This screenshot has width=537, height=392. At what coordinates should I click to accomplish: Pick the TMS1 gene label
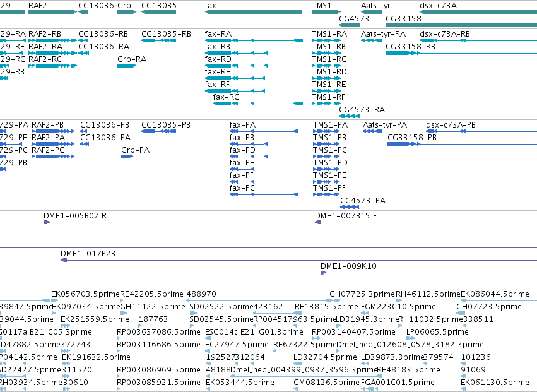[x=322, y=6]
